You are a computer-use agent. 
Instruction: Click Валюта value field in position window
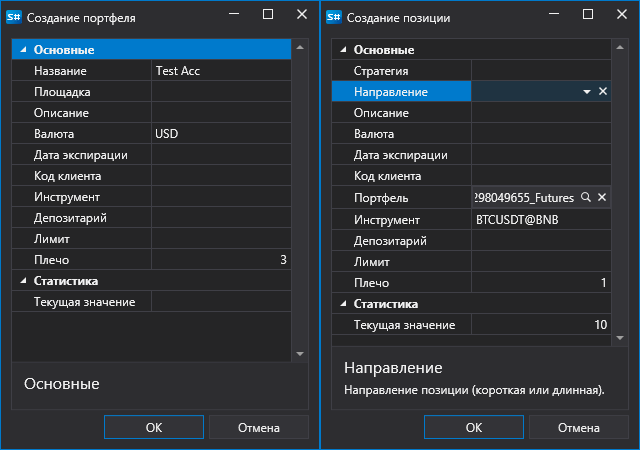(541, 134)
